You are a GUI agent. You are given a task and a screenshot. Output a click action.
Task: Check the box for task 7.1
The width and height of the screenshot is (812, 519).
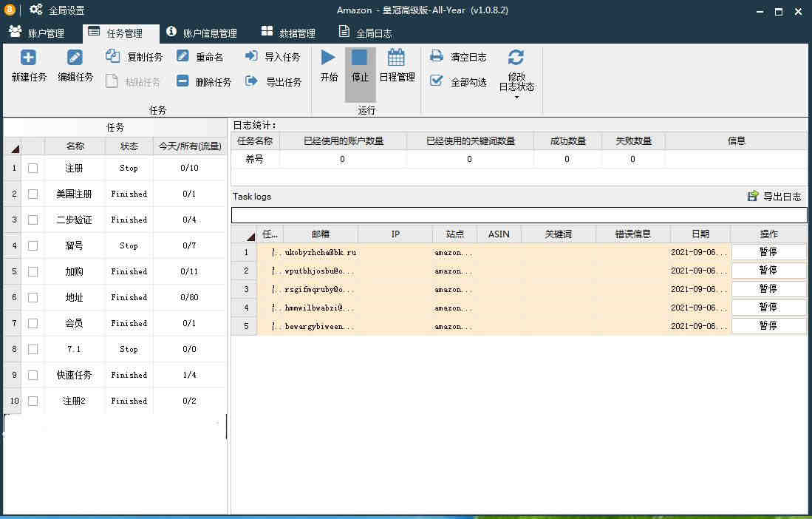point(33,349)
